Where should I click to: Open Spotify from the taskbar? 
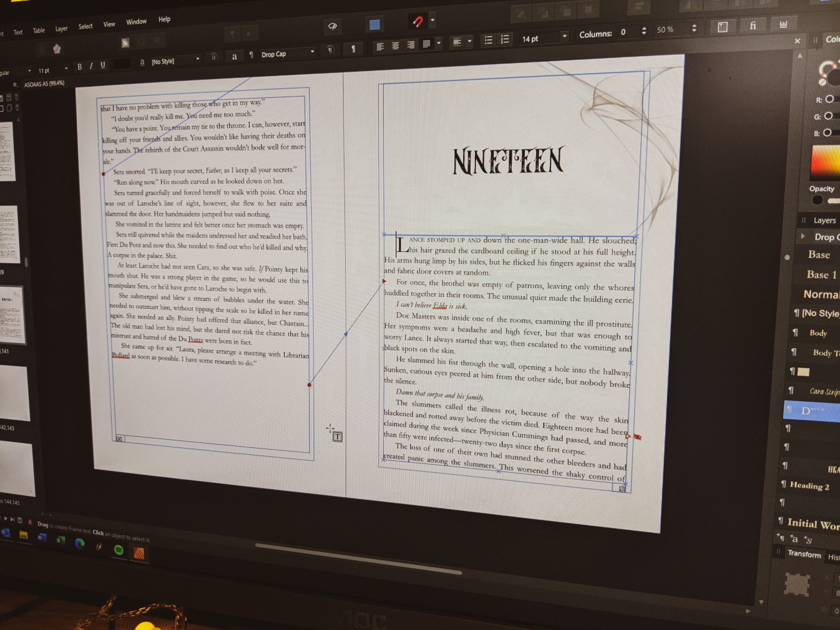[x=119, y=550]
